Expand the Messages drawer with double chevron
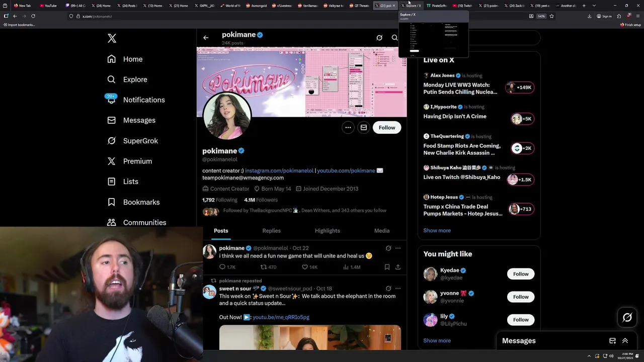The height and width of the screenshot is (362, 644). [625, 341]
